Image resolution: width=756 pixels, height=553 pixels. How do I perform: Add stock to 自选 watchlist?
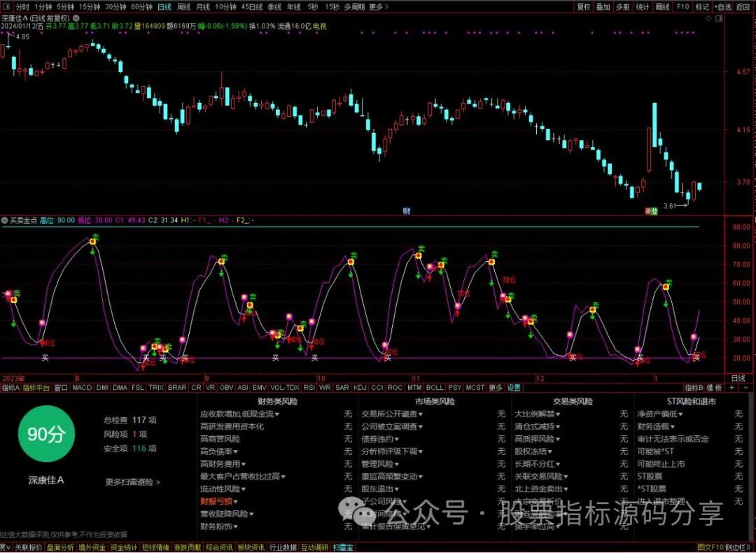(722, 7)
